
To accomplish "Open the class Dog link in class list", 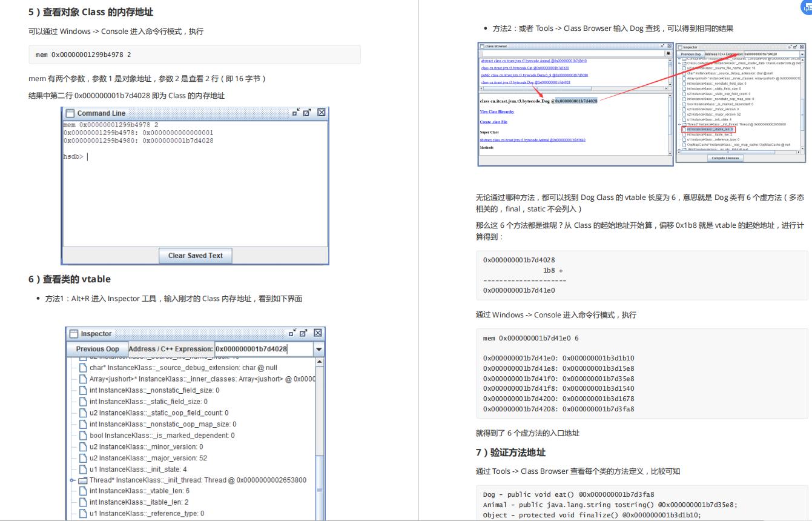I will pos(526,82).
